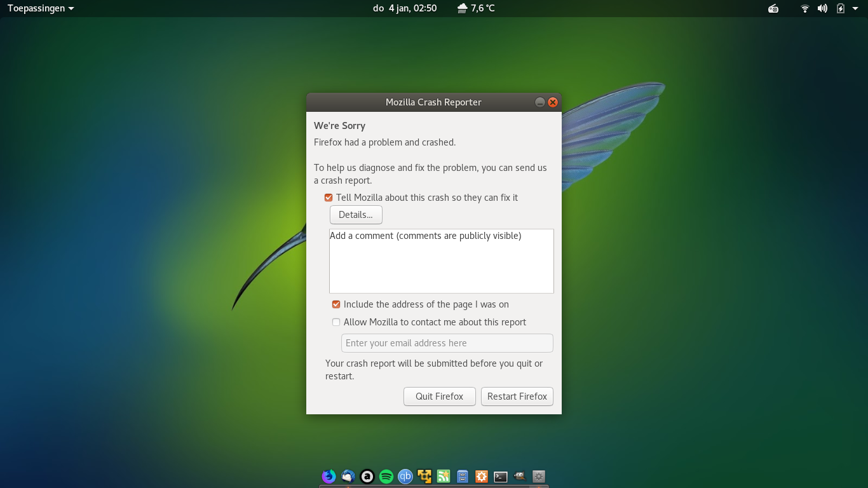Open the clock calendar 'do 4 jan, 02:50'
The height and width of the screenshot is (488, 868).
point(405,8)
